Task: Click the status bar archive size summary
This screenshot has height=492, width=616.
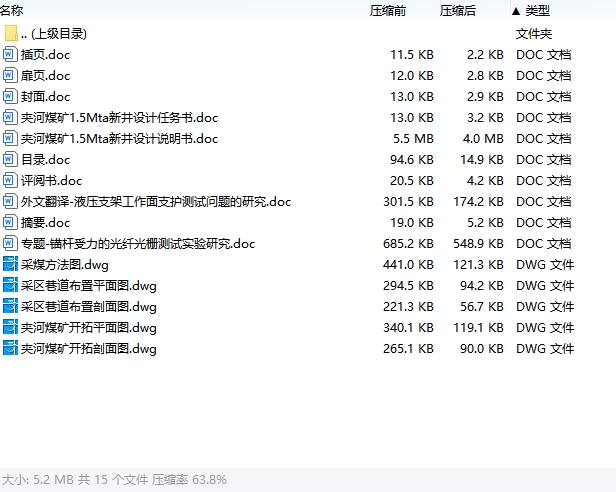Action: (114, 480)
